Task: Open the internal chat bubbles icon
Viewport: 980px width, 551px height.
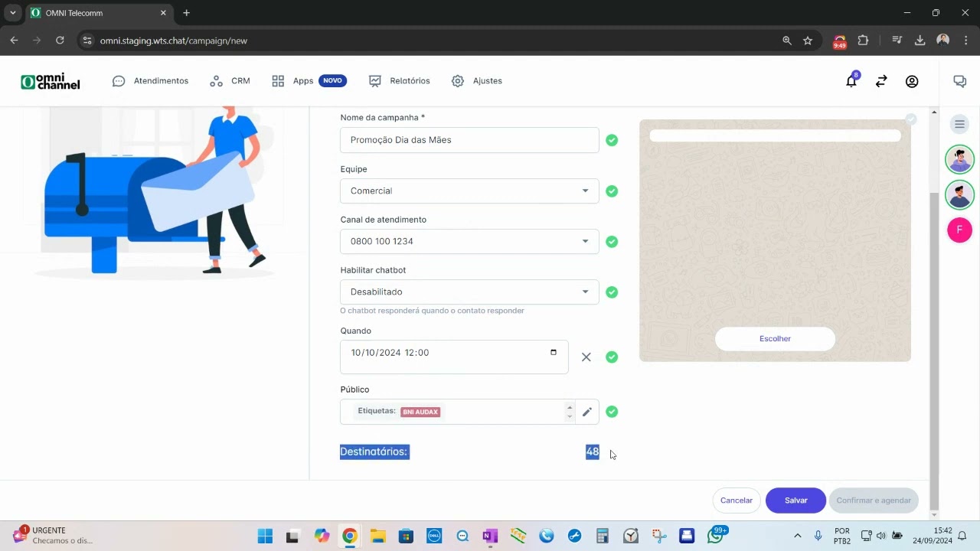Action: click(x=959, y=81)
